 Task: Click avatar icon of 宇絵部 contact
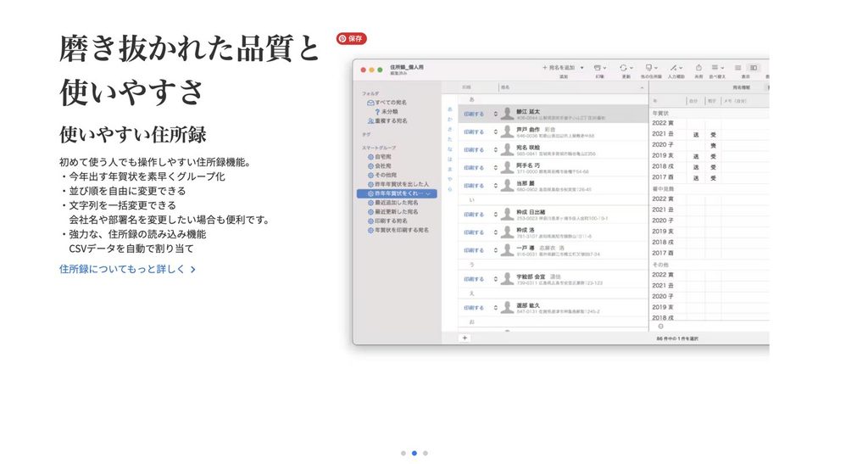pyautogui.click(x=507, y=279)
